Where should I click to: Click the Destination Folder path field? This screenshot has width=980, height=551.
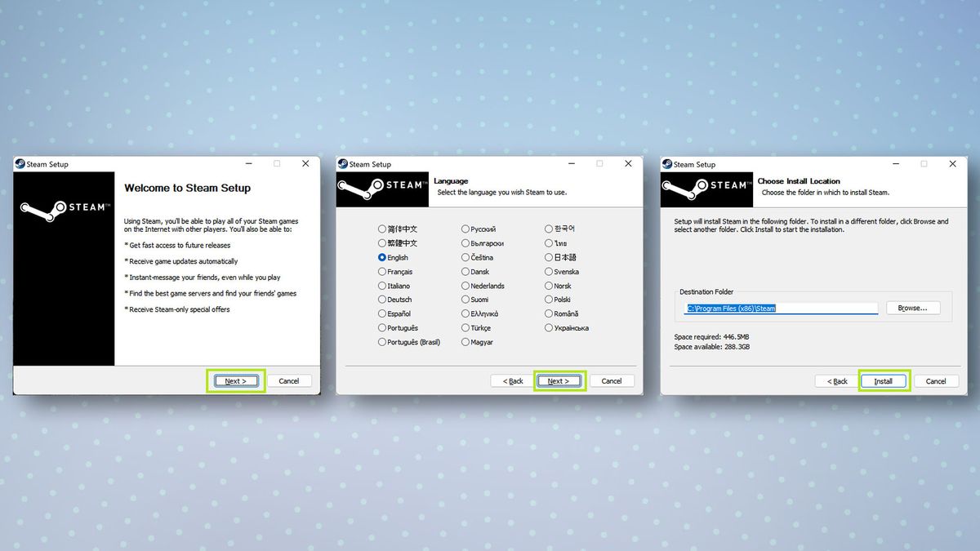pos(778,308)
